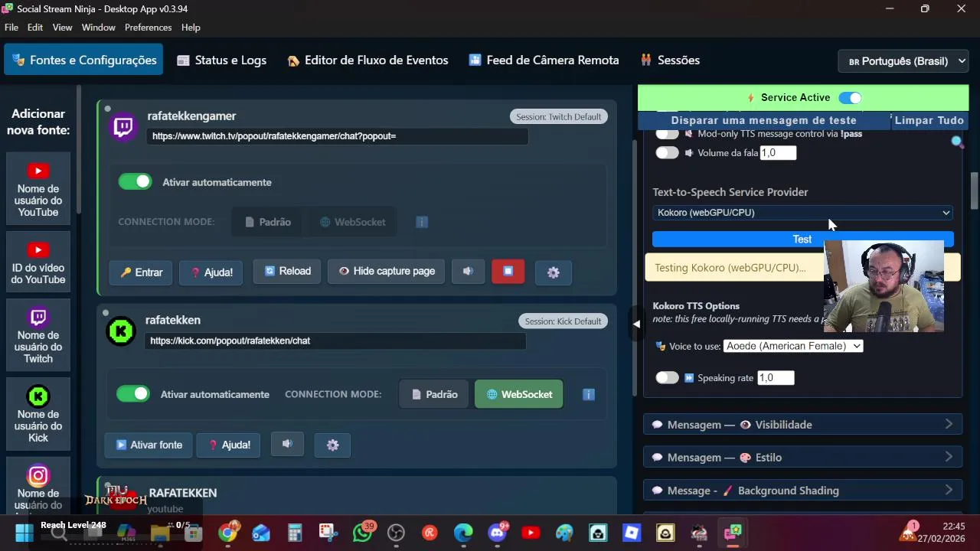Select Padrão mode for Twitch source
This screenshot has width=980, height=551.
(x=267, y=222)
